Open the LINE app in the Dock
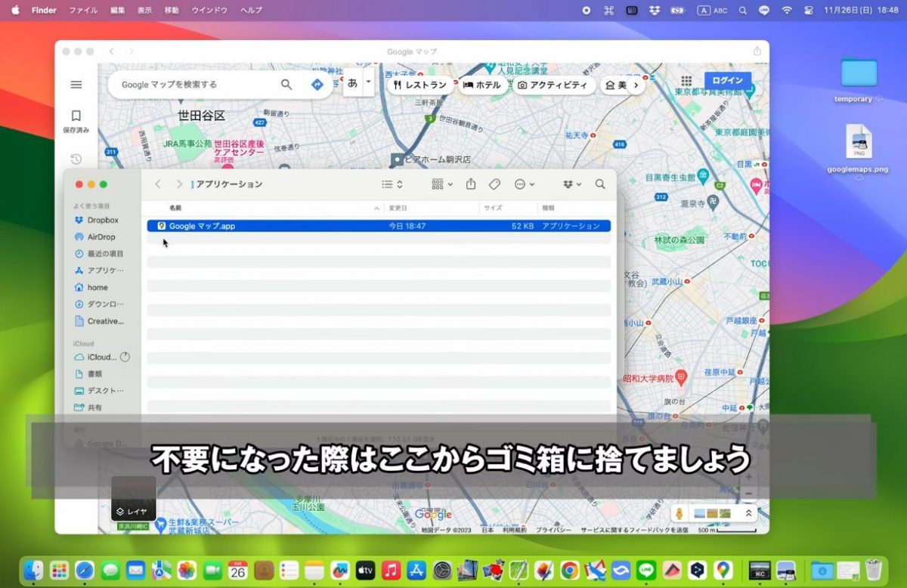Screen dimensions: 907x588 646,571
